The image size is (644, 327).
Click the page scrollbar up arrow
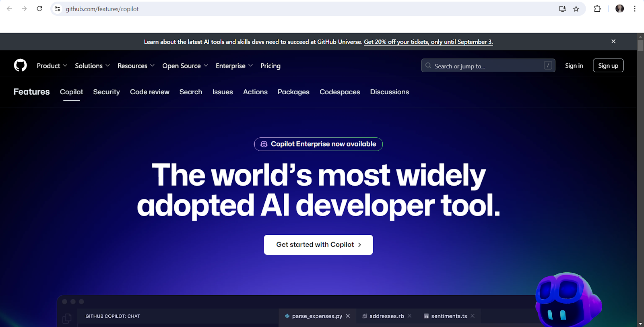(x=640, y=36)
